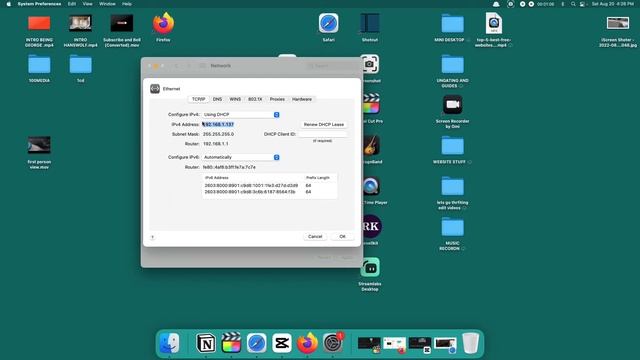The width and height of the screenshot is (640, 360).
Task: Click the Ethernet interface icon in dialog
Action: point(155,89)
